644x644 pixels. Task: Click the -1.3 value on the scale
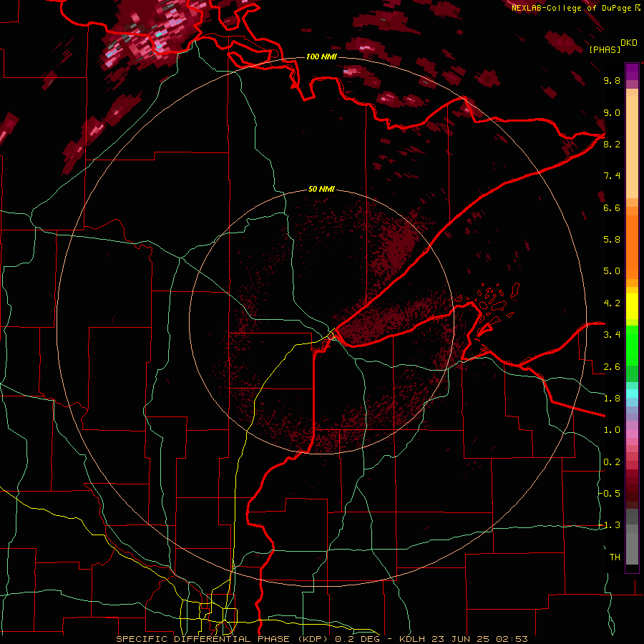610,525
